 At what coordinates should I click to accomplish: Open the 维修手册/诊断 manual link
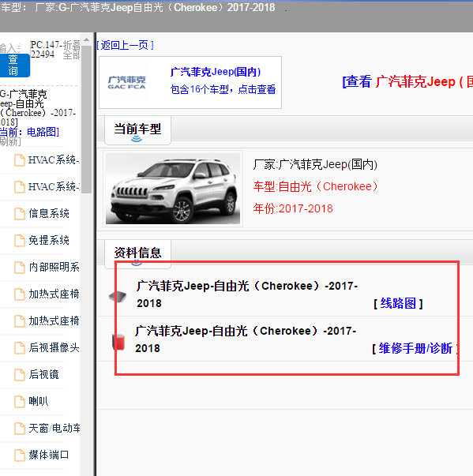pyautogui.click(x=415, y=348)
